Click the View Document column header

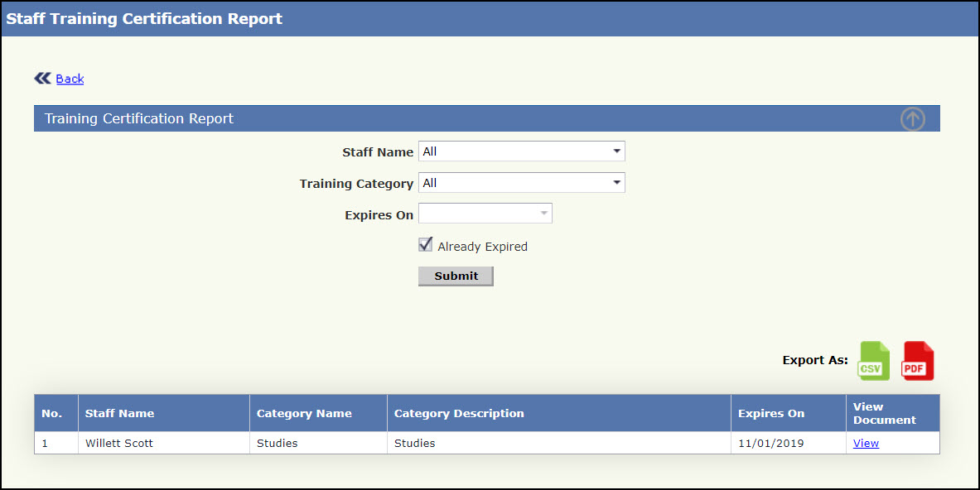(884, 413)
